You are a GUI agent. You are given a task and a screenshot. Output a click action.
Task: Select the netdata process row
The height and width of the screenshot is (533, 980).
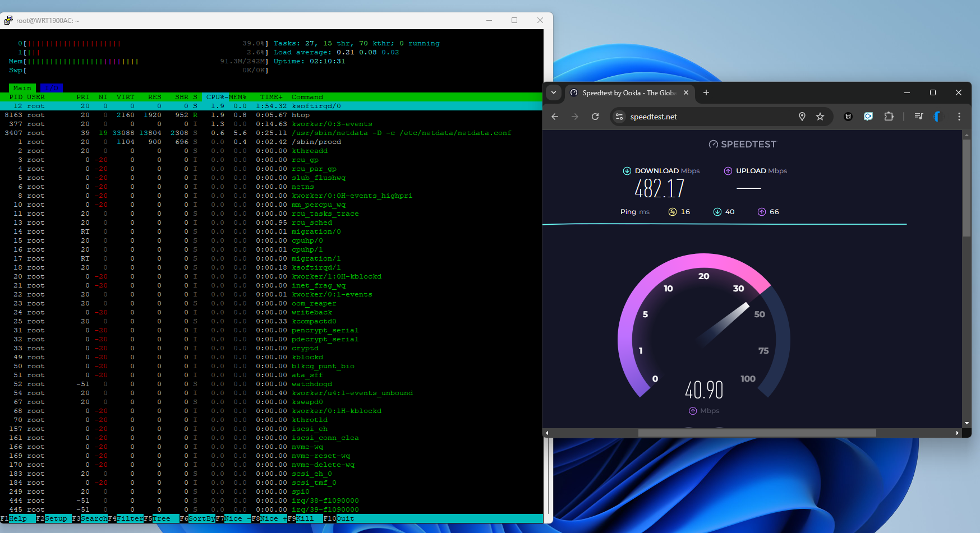click(x=272, y=133)
